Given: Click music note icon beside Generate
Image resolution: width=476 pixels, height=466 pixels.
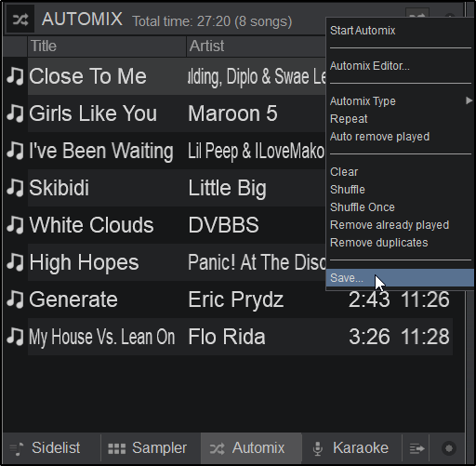Looking at the screenshot, I should point(15,300).
